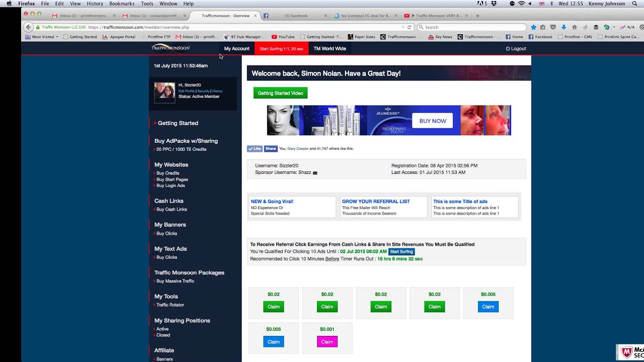Viewport: 644px width, 362px height.
Task: Click the Traffic Monsoon logo
Action: click(x=171, y=48)
